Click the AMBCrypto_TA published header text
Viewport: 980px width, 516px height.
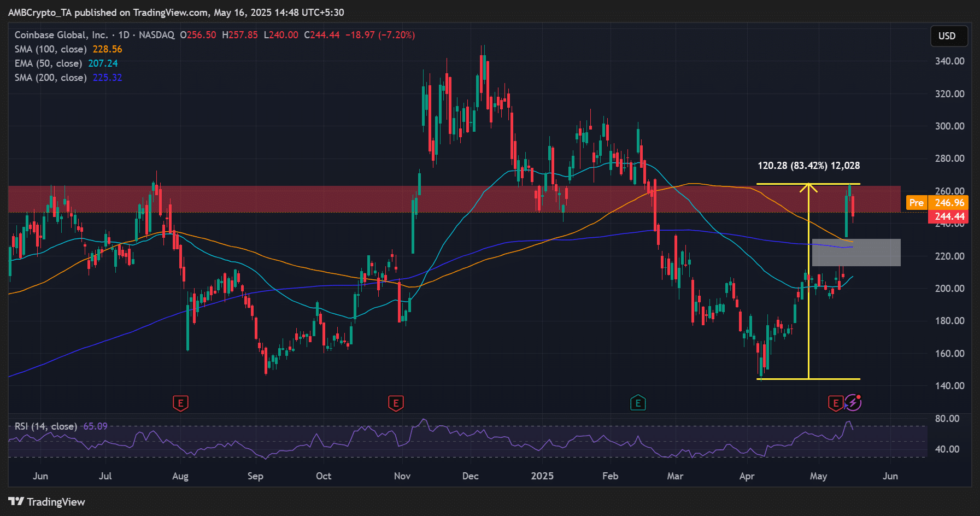(x=176, y=12)
